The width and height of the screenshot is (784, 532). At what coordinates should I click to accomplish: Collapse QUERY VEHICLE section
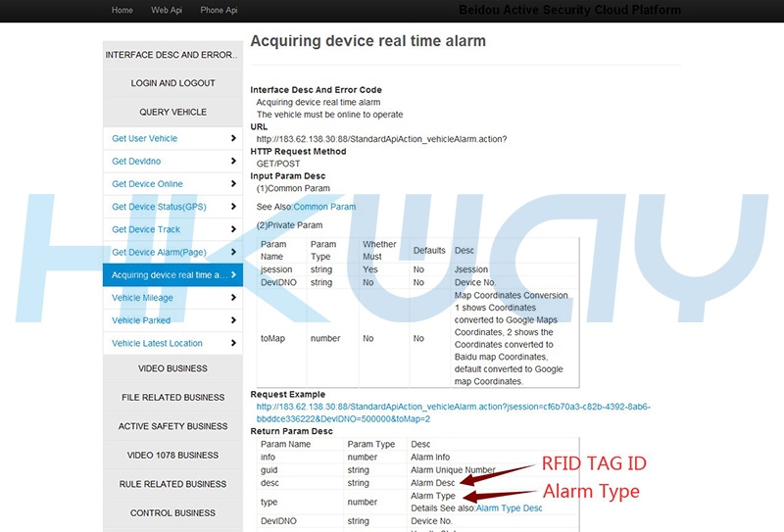(173, 112)
